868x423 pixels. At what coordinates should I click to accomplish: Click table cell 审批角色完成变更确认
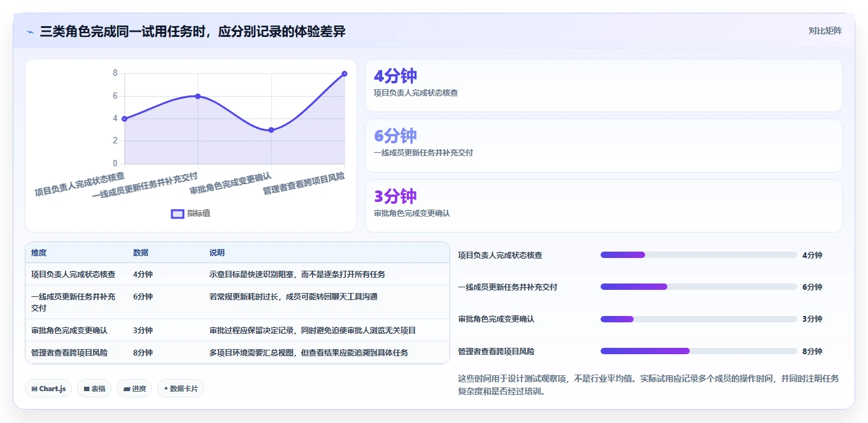click(69, 330)
